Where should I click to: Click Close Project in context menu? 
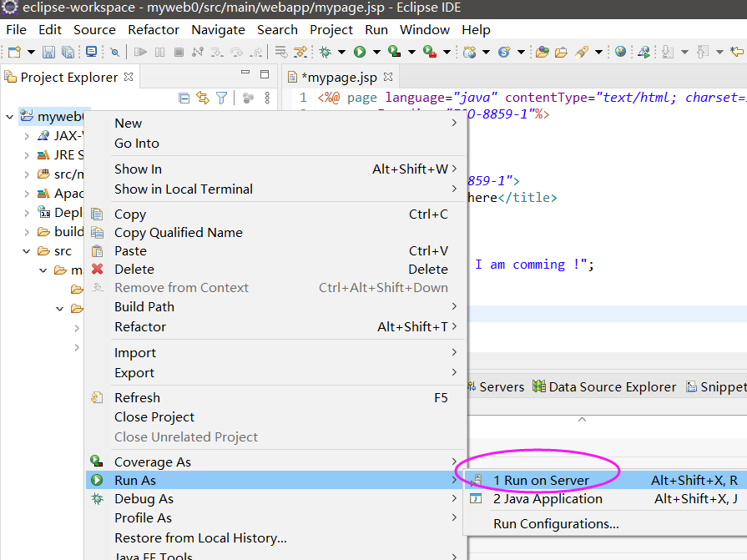pyautogui.click(x=275, y=417)
